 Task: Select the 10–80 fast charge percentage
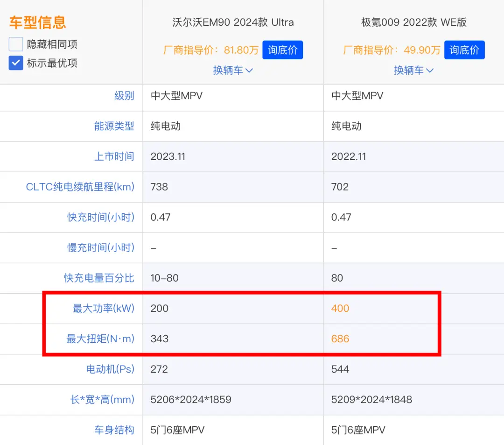click(x=164, y=278)
